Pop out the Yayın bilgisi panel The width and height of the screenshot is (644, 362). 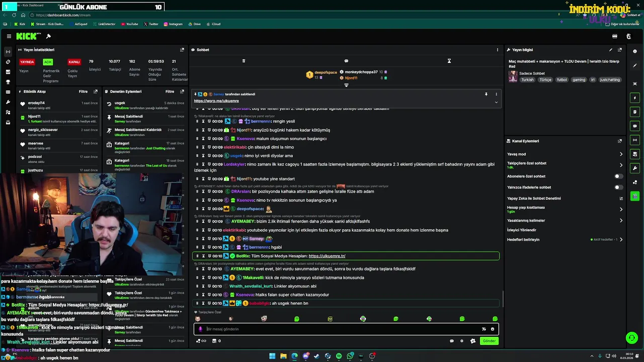(x=620, y=50)
